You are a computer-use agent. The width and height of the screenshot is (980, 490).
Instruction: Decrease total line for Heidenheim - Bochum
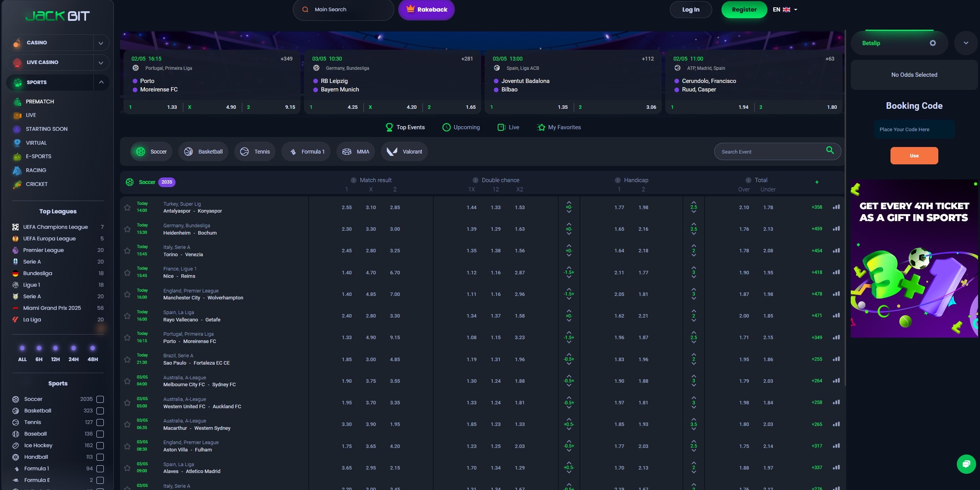(694, 234)
